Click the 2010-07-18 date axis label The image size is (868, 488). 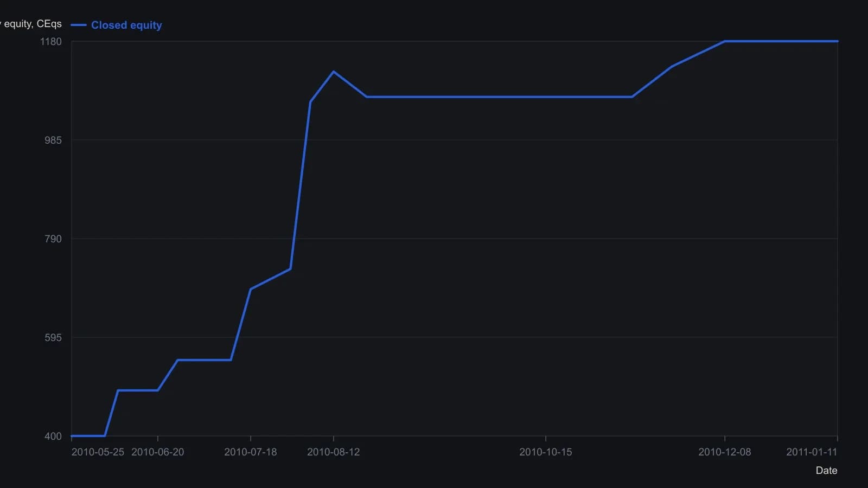[251, 452]
